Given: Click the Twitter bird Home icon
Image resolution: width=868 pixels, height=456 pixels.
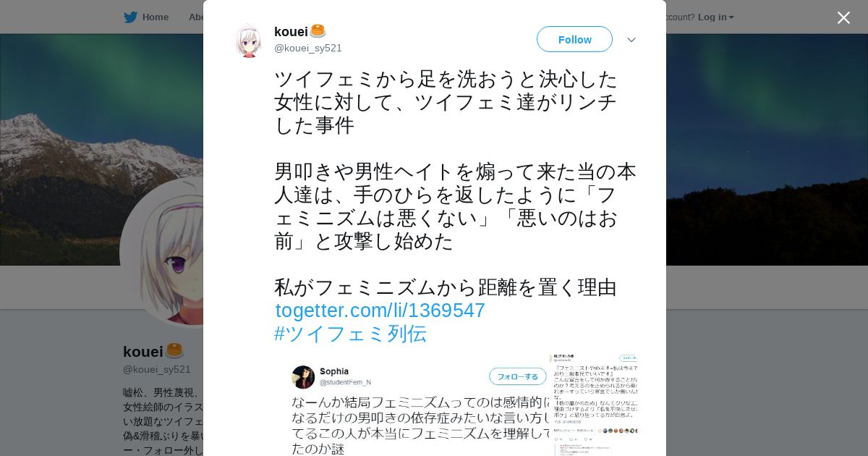Looking at the screenshot, I should [130, 17].
